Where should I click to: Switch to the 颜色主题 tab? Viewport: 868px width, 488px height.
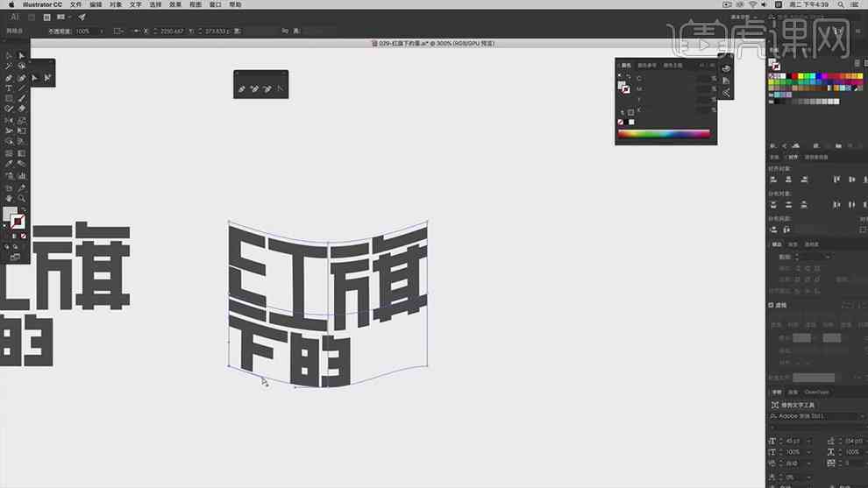pos(672,66)
